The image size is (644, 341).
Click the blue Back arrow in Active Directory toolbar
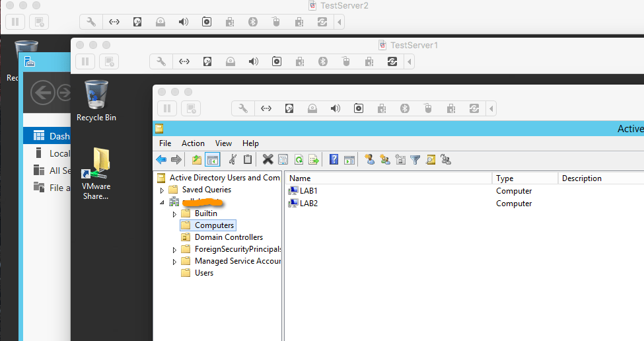coord(161,159)
